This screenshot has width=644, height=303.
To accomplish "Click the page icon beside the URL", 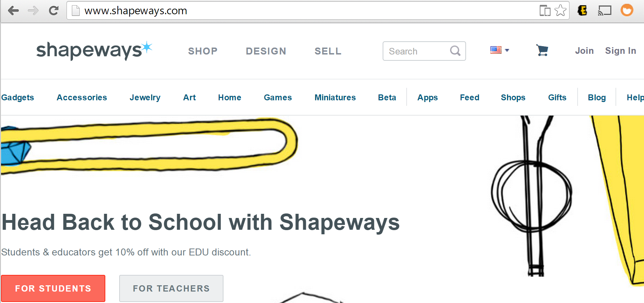I will click(75, 11).
